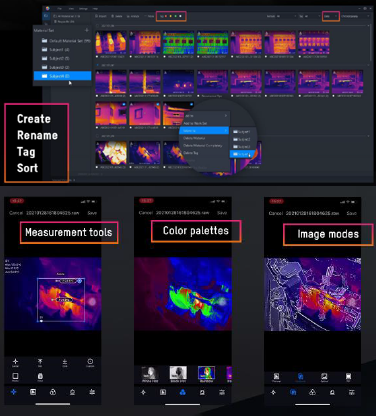Tick the second date group checkbox

[x=97, y=65]
